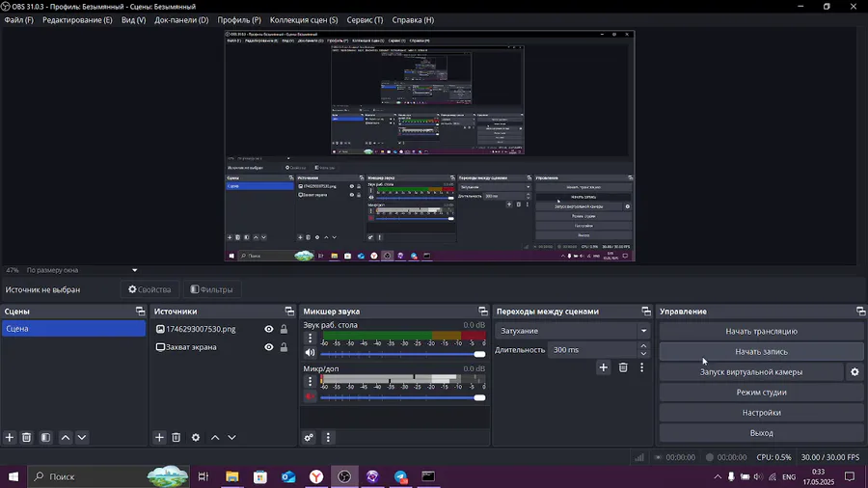Start Запуск виртуальной камеры
This screenshot has height=488, width=868.
[751, 372]
